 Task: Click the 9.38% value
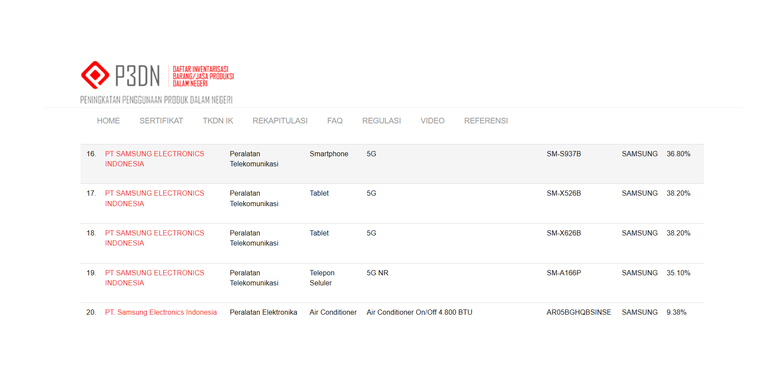tap(677, 312)
